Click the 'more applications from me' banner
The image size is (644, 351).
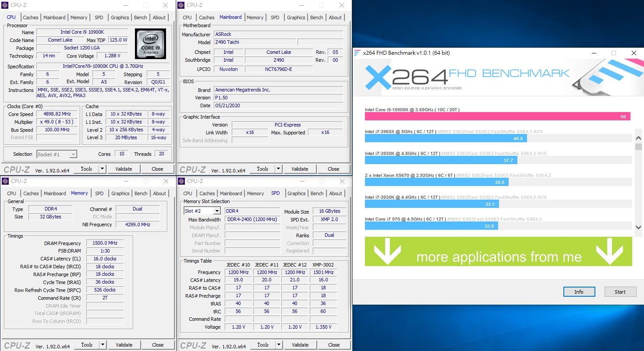(499, 252)
